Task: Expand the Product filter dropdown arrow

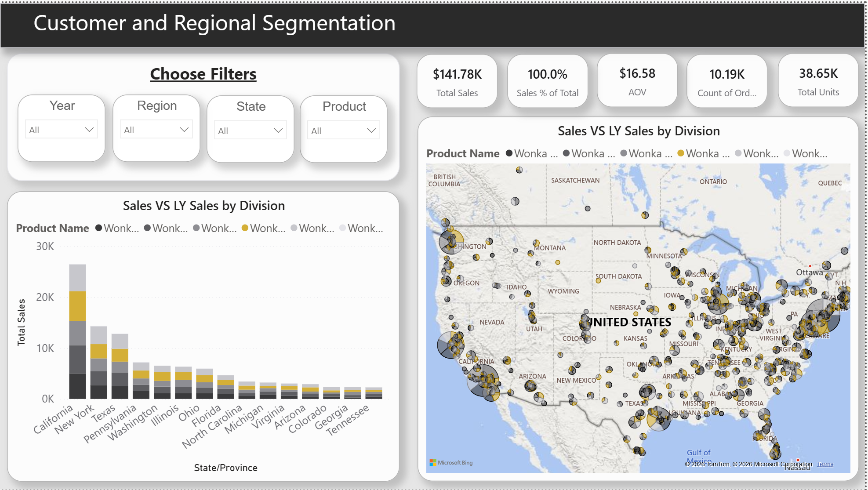Action: pos(371,131)
